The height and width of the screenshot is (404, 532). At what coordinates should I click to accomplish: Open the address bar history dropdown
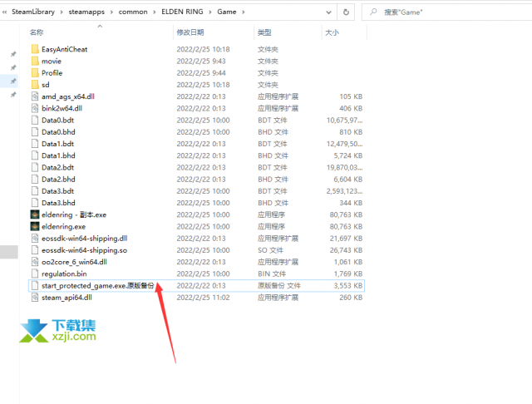tap(328, 12)
